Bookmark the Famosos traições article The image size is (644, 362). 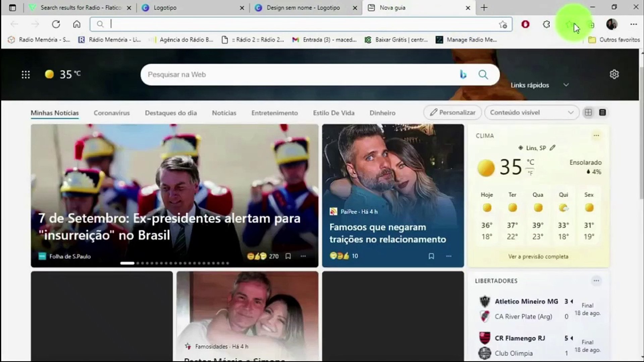click(431, 256)
